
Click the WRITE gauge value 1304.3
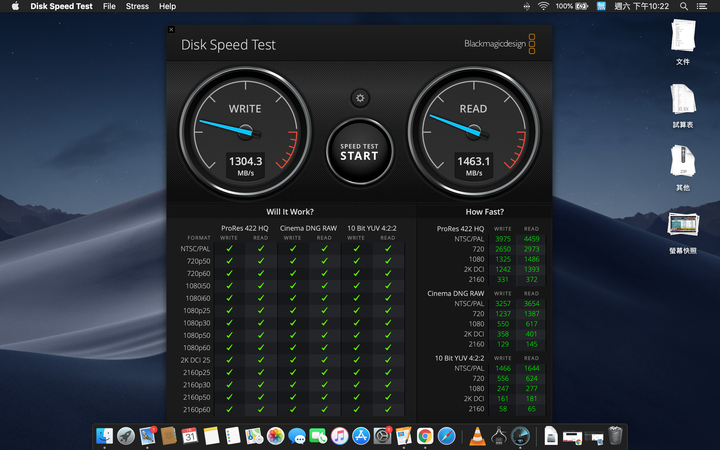coord(246,161)
